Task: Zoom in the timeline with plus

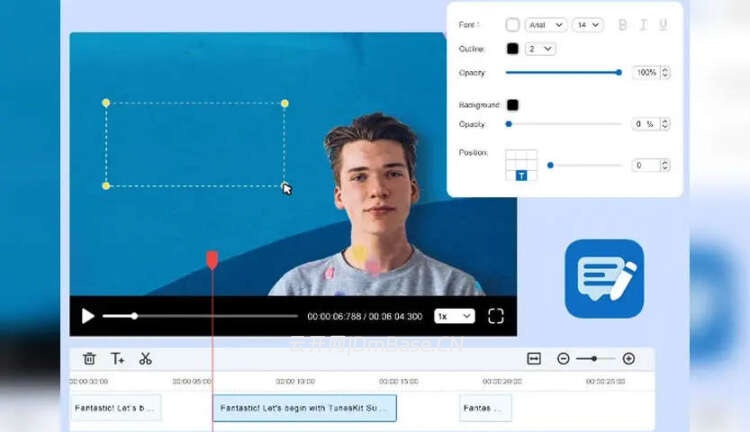Action: (x=629, y=358)
